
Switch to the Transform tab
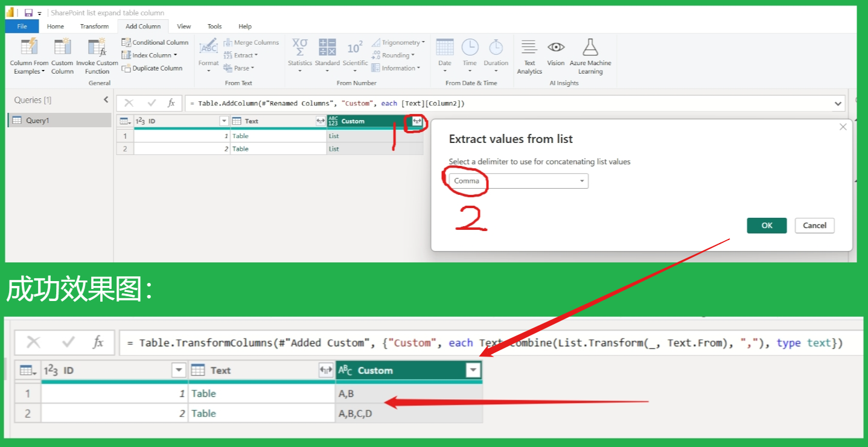click(94, 27)
